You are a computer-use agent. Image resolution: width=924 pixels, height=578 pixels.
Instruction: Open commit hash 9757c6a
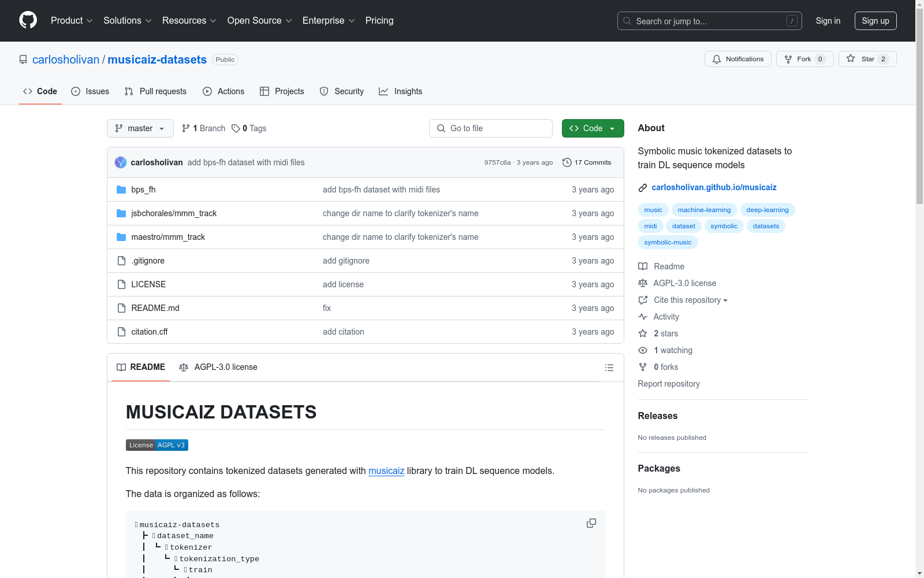tap(497, 162)
